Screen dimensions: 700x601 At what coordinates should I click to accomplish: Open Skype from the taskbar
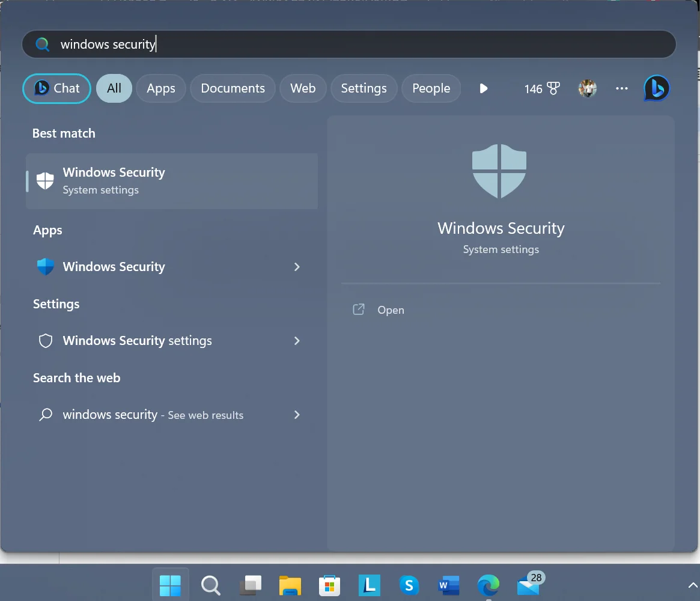pyautogui.click(x=409, y=585)
